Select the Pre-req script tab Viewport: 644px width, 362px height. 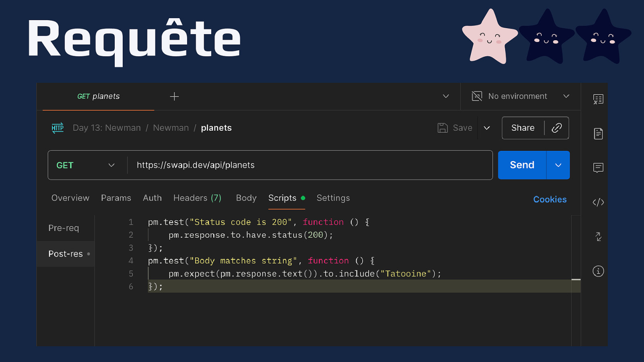[x=64, y=228]
